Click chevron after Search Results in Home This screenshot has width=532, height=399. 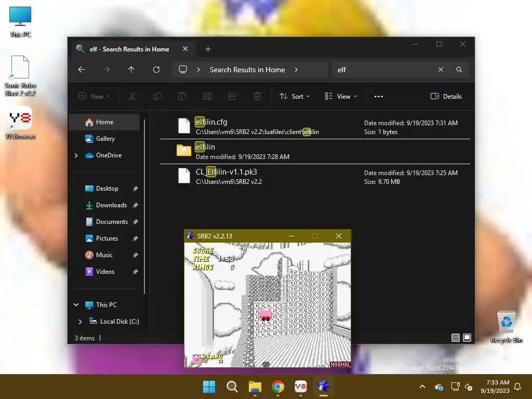pos(296,70)
